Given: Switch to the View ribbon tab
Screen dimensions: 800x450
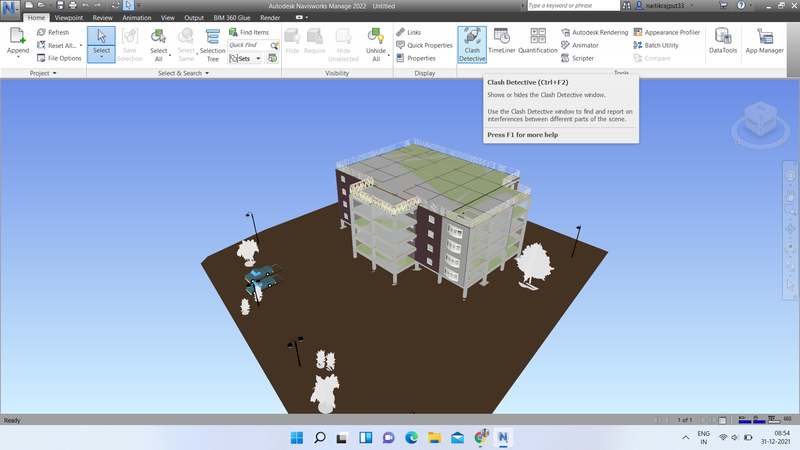Looking at the screenshot, I should [168, 17].
